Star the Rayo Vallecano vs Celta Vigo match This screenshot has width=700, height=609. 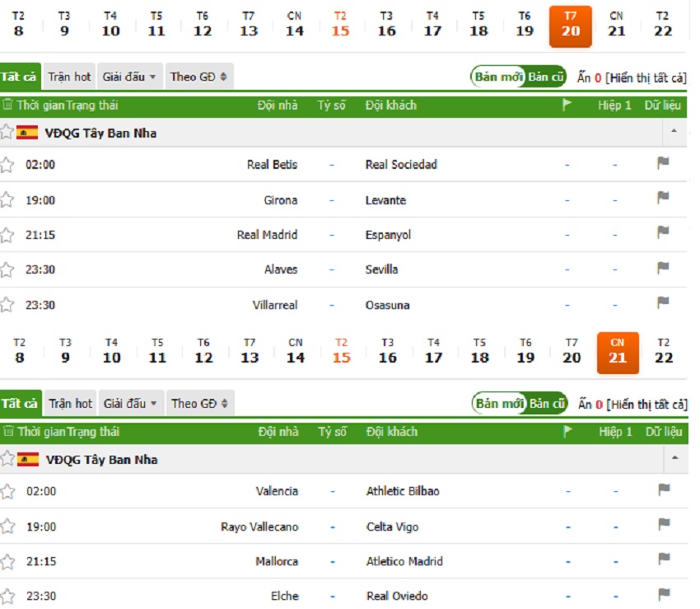[7, 527]
